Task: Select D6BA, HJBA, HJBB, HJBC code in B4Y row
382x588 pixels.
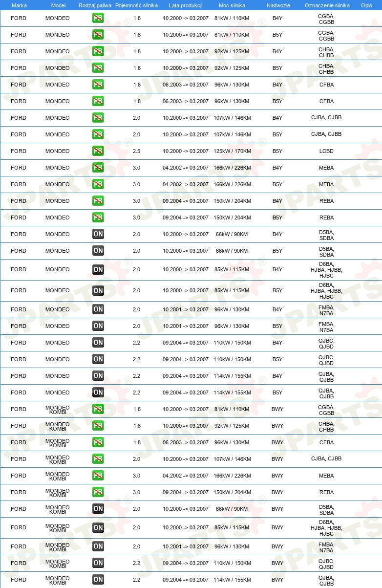Action: pyautogui.click(x=326, y=269)
